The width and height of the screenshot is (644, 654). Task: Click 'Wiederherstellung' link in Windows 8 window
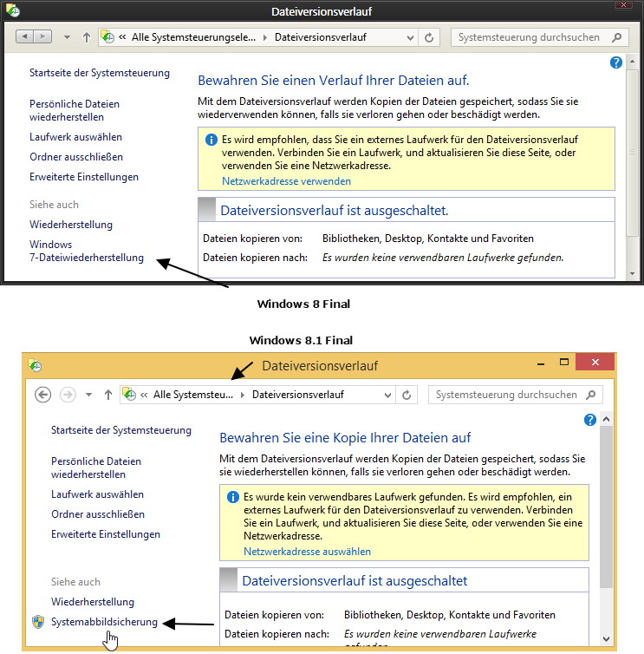[x=71, y=225]
